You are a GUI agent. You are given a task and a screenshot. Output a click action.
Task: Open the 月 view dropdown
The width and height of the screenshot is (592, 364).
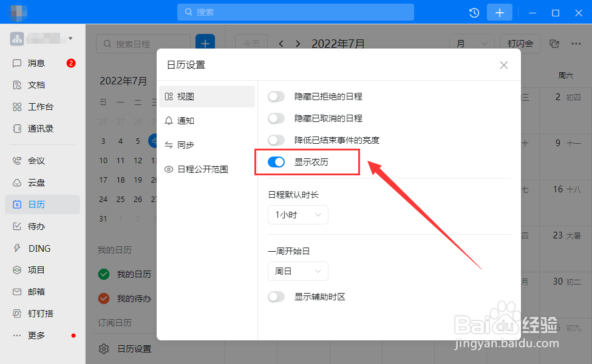pyautogui.click(x=472, y=44)
